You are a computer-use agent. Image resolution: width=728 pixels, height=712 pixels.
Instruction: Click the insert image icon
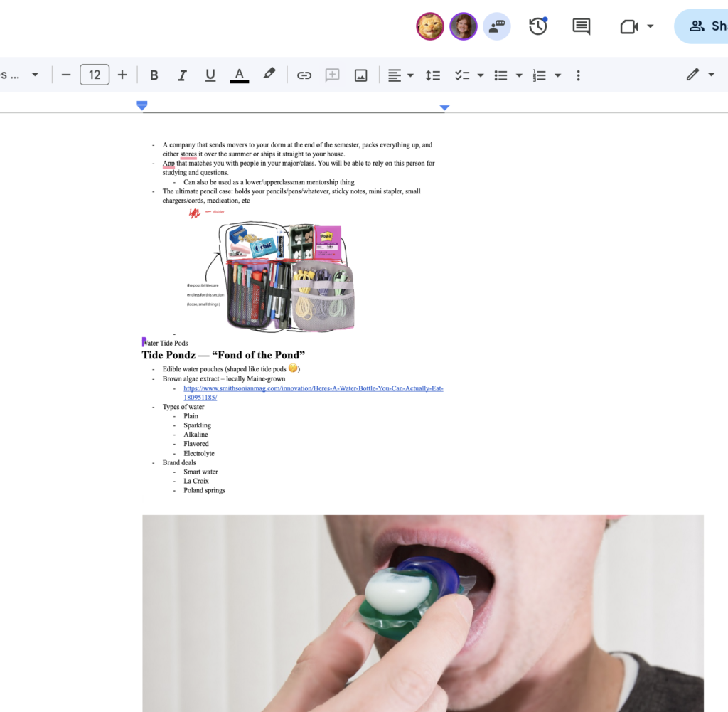(x=361, y=75)
